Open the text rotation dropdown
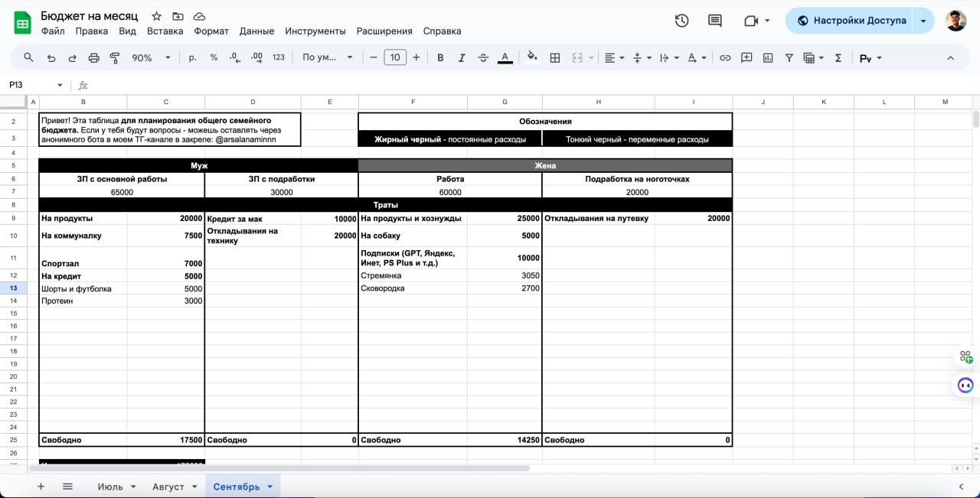The width and height of the screenshot is (980, 498). (696, 57)
